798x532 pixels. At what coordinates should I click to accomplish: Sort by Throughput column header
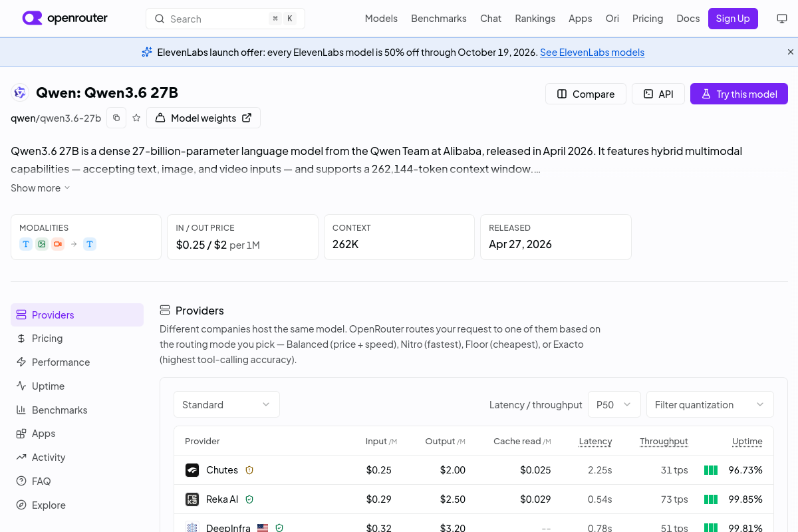pos(664,441)
